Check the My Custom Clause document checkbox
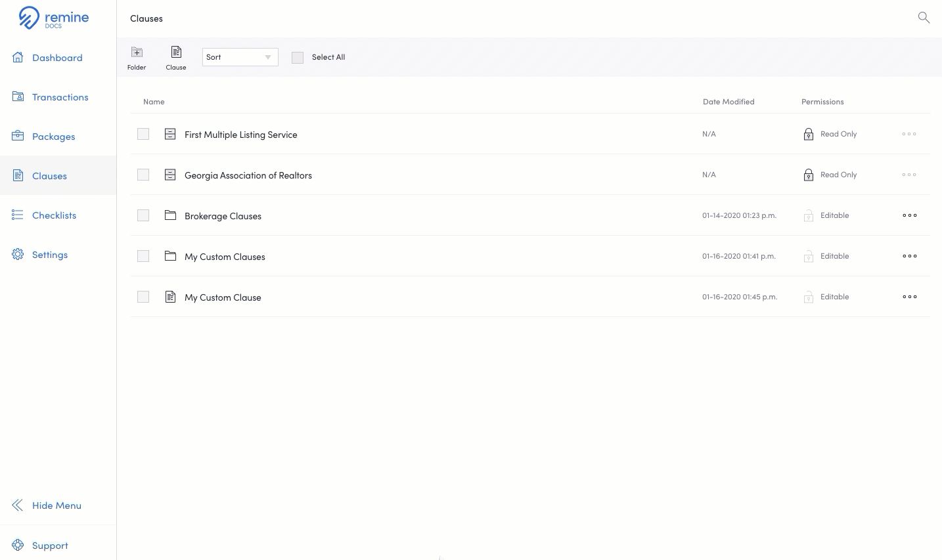This screenshot has width=942, height=560. [x=143, y=297]
